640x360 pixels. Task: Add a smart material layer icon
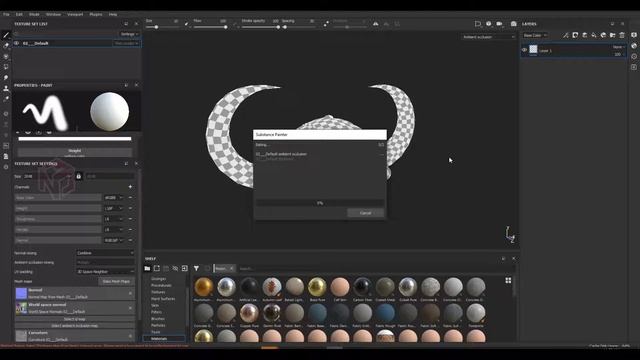point(603,36)
